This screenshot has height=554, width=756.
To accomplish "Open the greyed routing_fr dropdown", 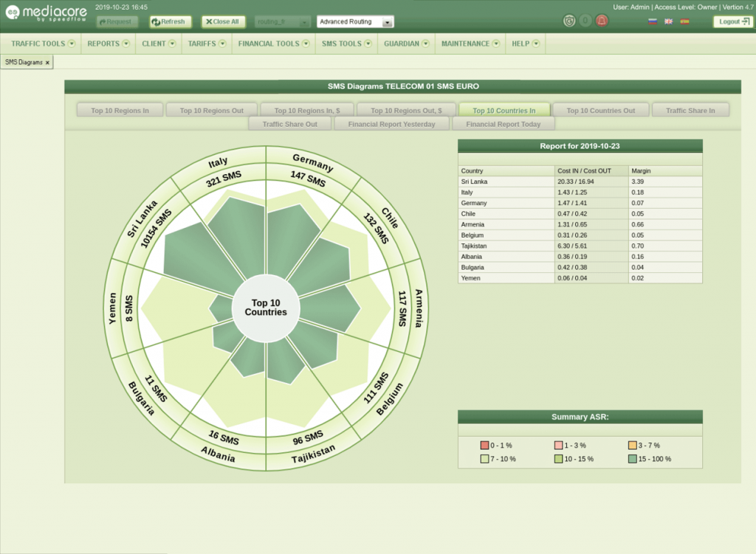I will (x=283, y=21).
